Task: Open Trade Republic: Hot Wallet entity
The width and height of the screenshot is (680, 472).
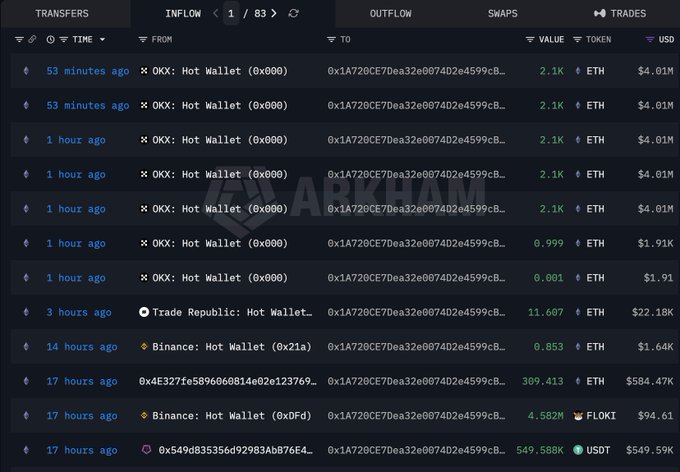Action: (232, 312)
